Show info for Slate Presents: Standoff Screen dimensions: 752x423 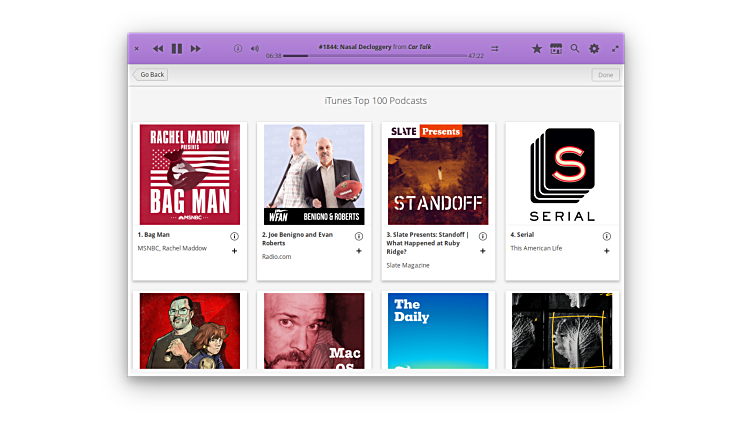[x=482, y=236]
